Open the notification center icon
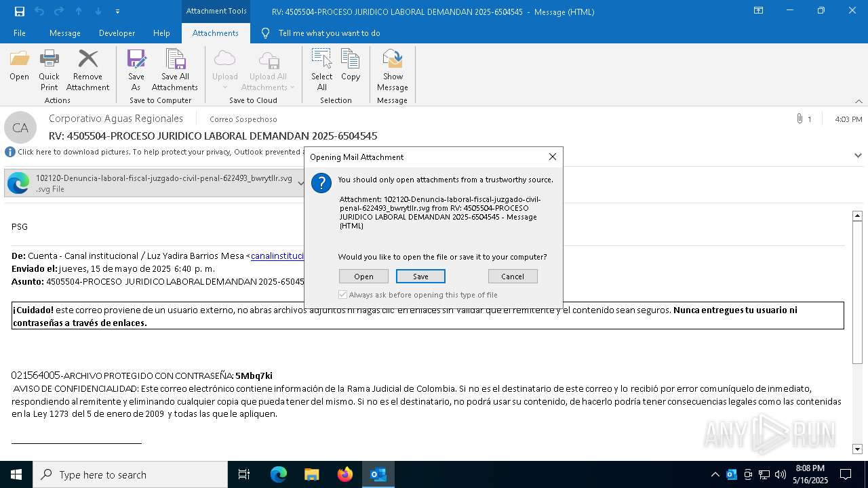Viewport: 868px width, 488px height. pos(846,474)
